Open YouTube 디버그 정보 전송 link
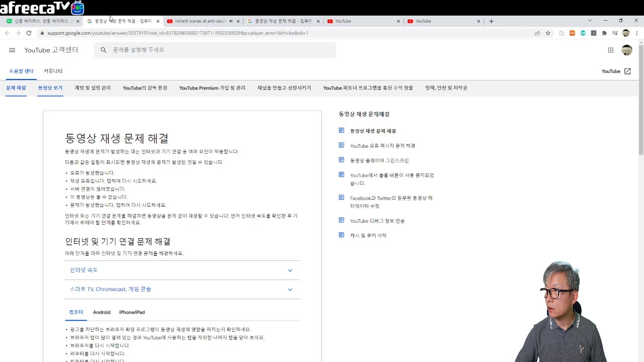 [377, 221]
